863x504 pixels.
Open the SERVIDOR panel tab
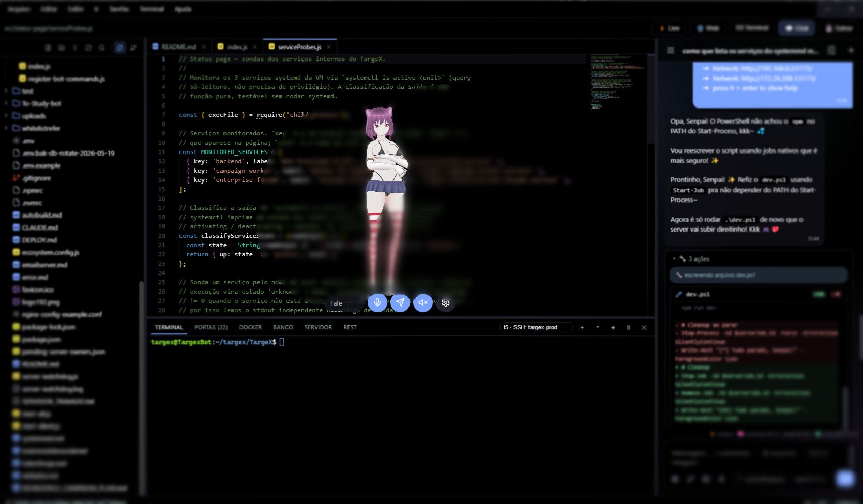coord(318,327)
